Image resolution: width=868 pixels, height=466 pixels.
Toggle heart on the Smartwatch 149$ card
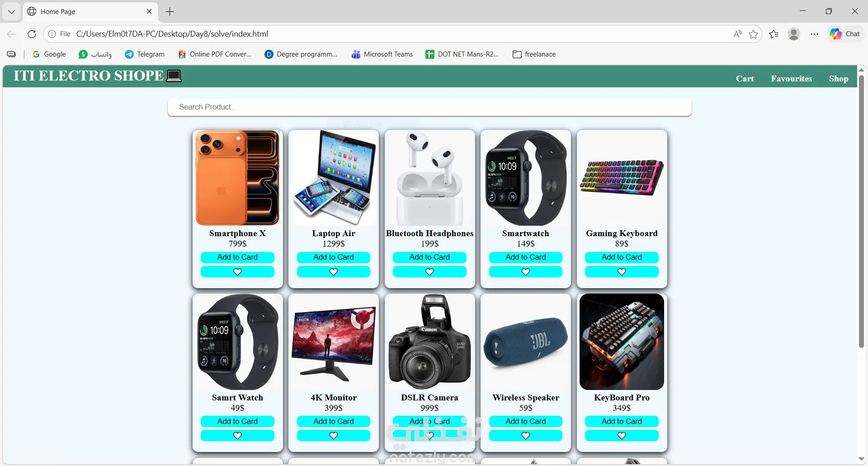pos(526,272)
